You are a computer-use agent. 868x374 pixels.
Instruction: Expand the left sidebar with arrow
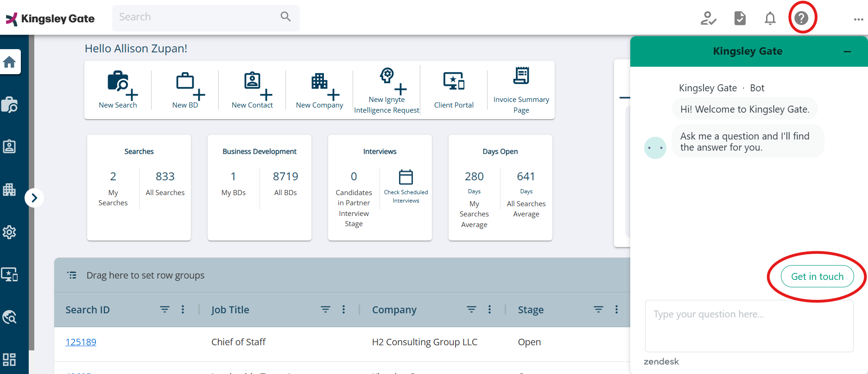tap(34, 198)
